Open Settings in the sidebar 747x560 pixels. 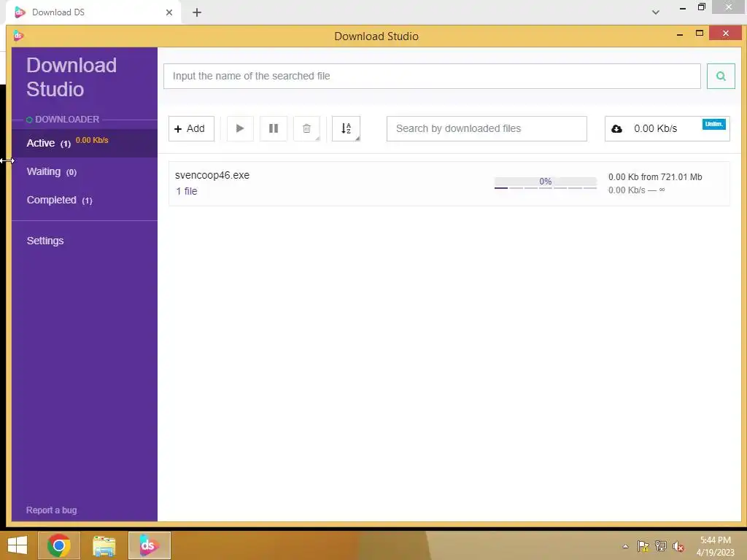point(45,241)
